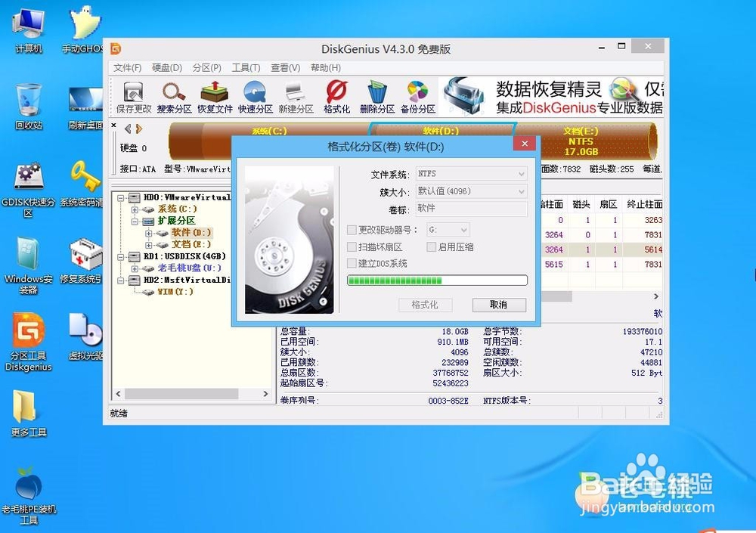The height and width of the screenshot is (533, 756).
Task: Close the 格式化分区 dialog
Action: pos(525,144)
